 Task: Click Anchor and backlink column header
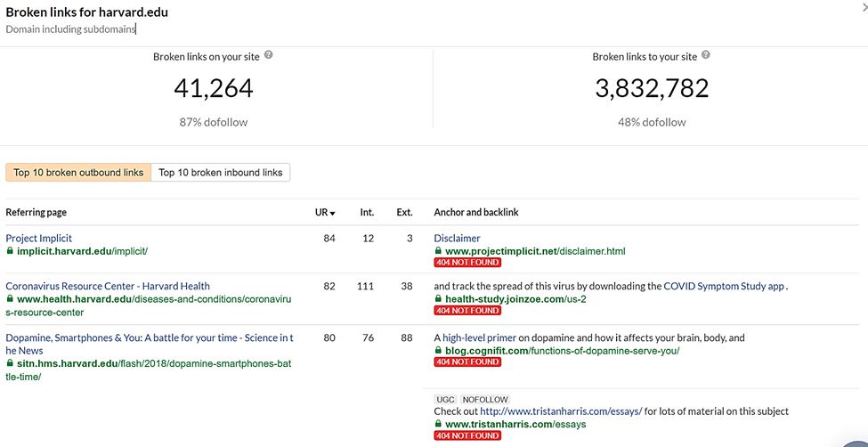[476, 212]
